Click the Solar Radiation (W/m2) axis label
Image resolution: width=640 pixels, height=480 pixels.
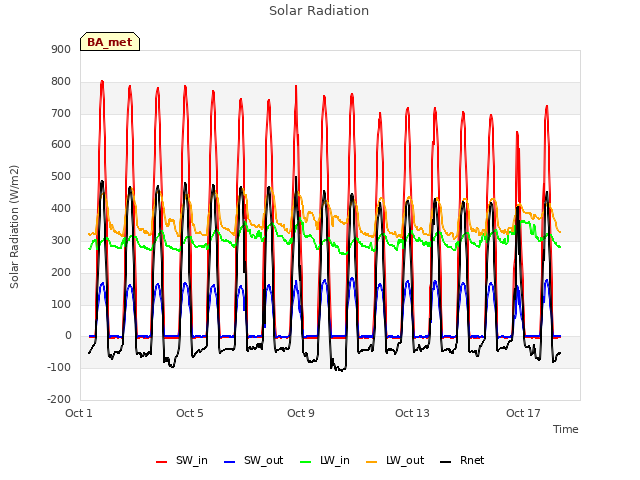[14, 227]
